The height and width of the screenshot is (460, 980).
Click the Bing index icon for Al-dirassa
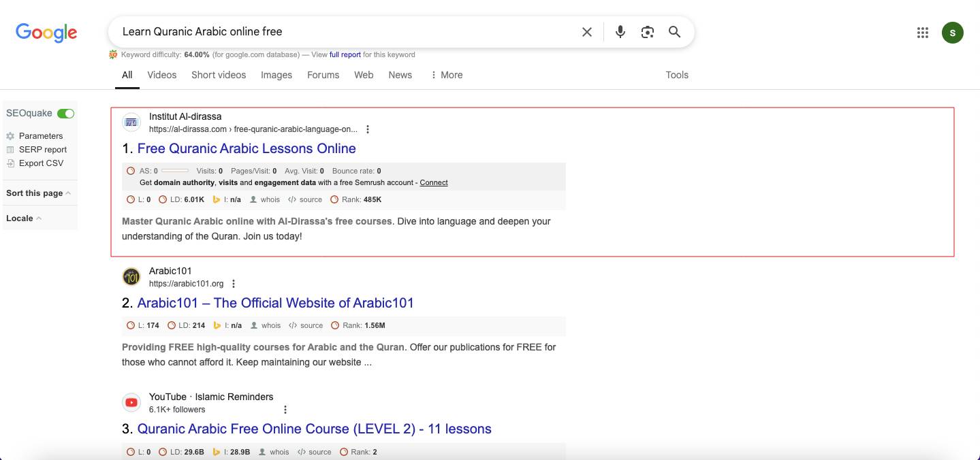217,200
